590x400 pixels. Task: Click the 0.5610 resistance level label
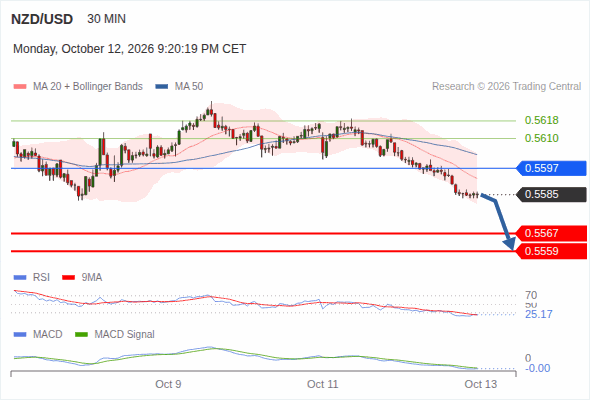pos(541,138)
